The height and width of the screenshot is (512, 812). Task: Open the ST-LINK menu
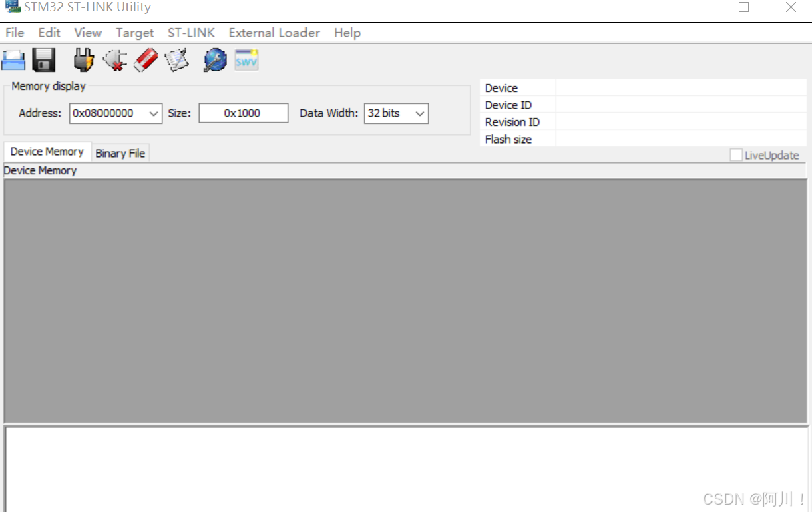coord(191,33)
